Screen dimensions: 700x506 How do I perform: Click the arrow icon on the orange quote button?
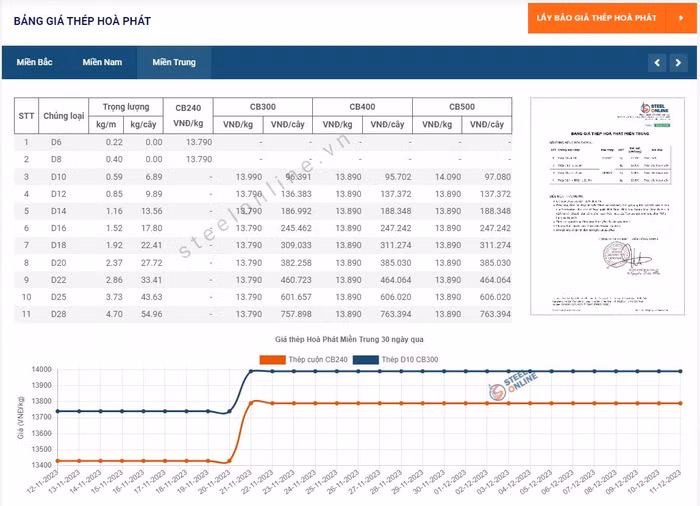681,18
